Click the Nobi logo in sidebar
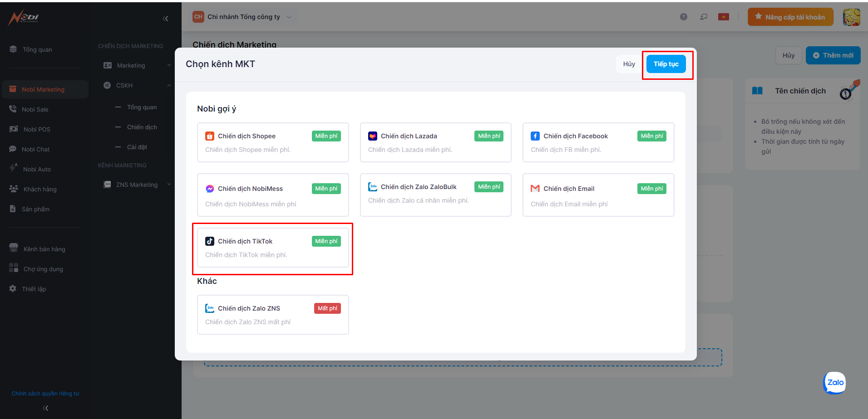The height and width of the screenshot is (419, 868). tap(24, 18)
